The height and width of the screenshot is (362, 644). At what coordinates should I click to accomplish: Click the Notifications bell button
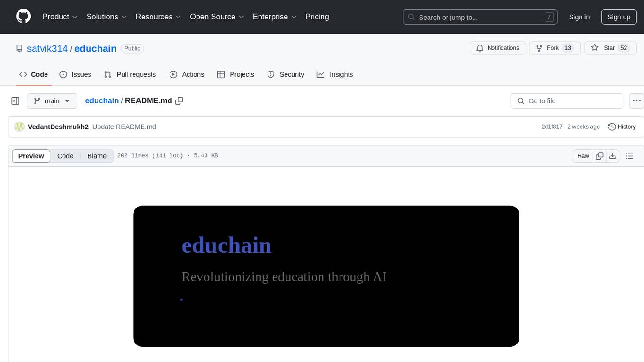click(498, 48)
